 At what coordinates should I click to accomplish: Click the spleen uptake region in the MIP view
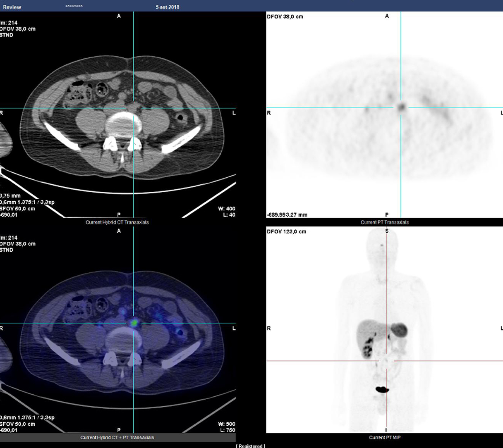[x=400, y=330]
